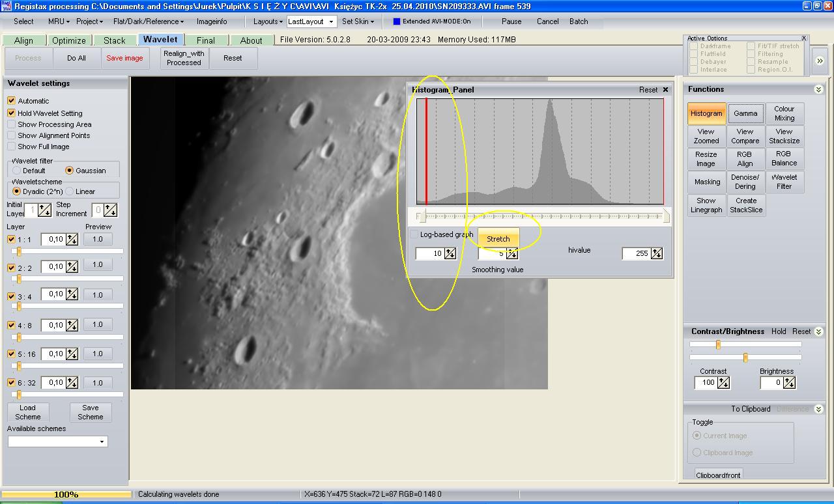Click the Load Scheme button
The width and height of the screenshot is (834, 504).
click(x=28, y=412)
